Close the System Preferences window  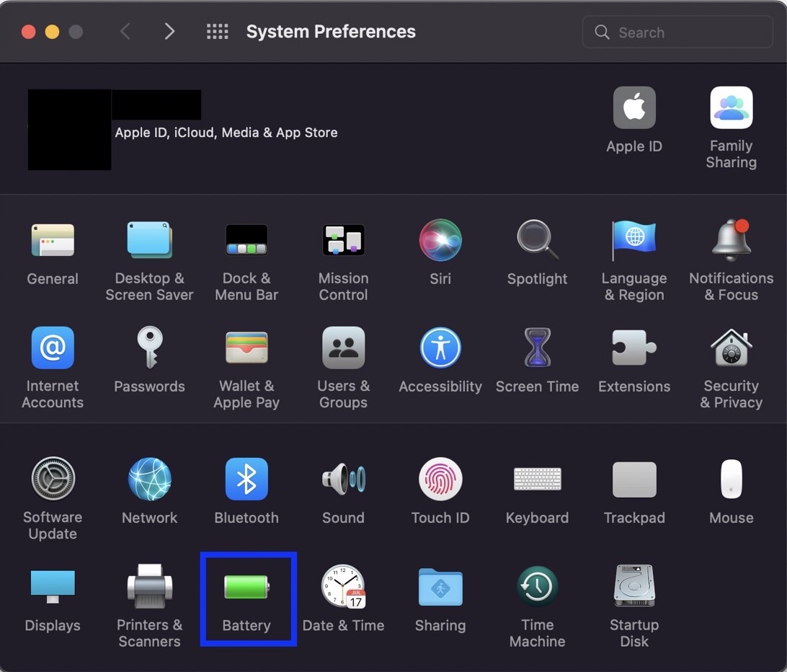29,32
